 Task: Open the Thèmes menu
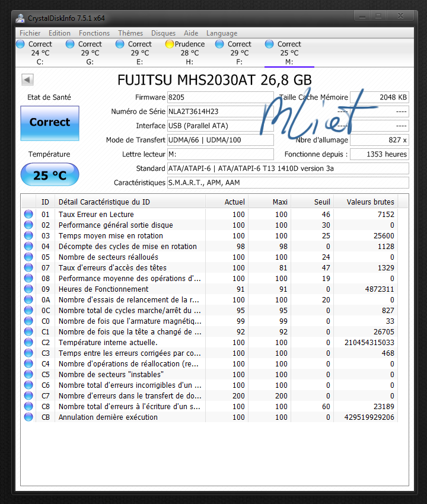130,33
